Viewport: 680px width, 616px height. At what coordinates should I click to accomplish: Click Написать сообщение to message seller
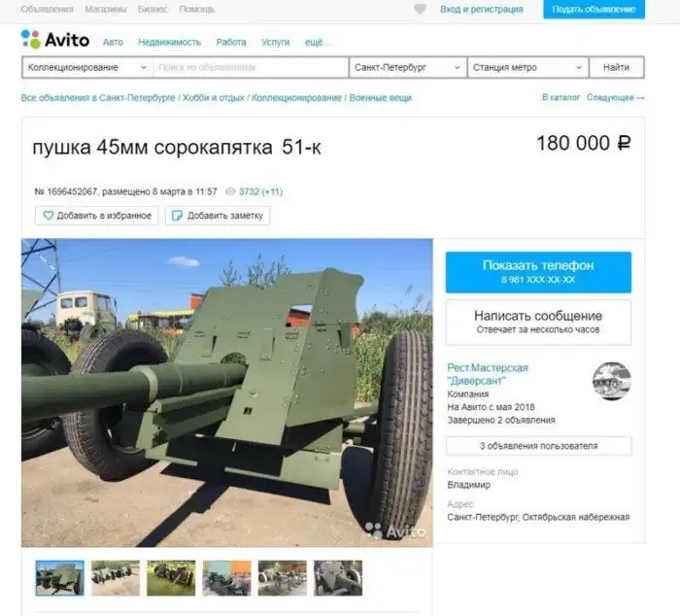(538, 323)
